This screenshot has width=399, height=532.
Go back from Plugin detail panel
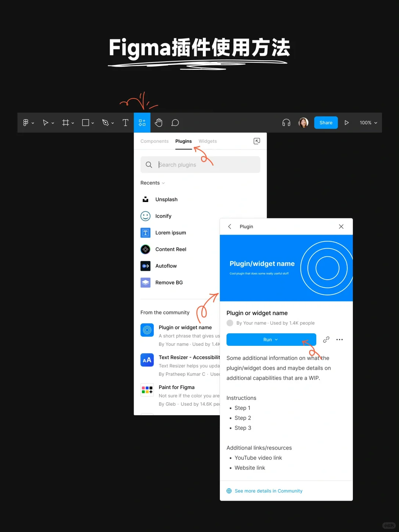click(229, 226)
